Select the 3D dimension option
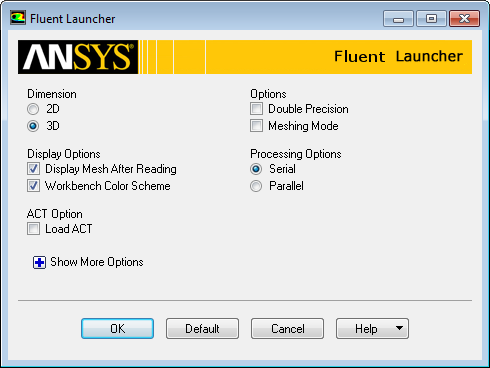The image size is (490, 368). 33,126
